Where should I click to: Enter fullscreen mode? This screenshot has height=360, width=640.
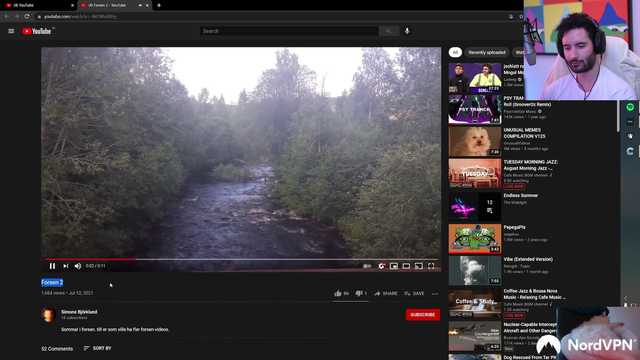tap(431, 266)
